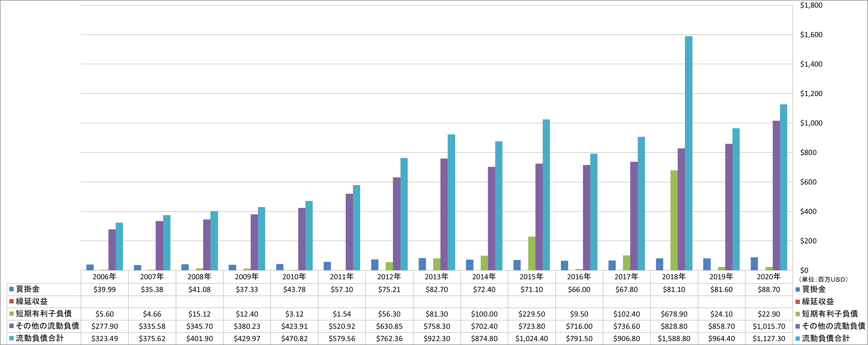Click the green 2015年 short-term debt bar
This screenshot has height=345, width=868.
(532, 253)
